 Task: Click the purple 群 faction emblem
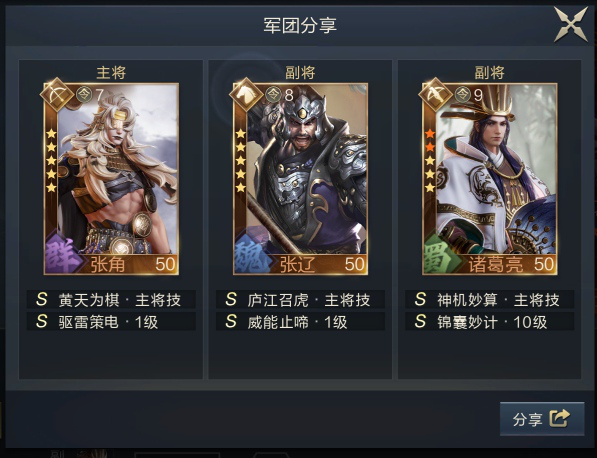click(x=62, y=254)
